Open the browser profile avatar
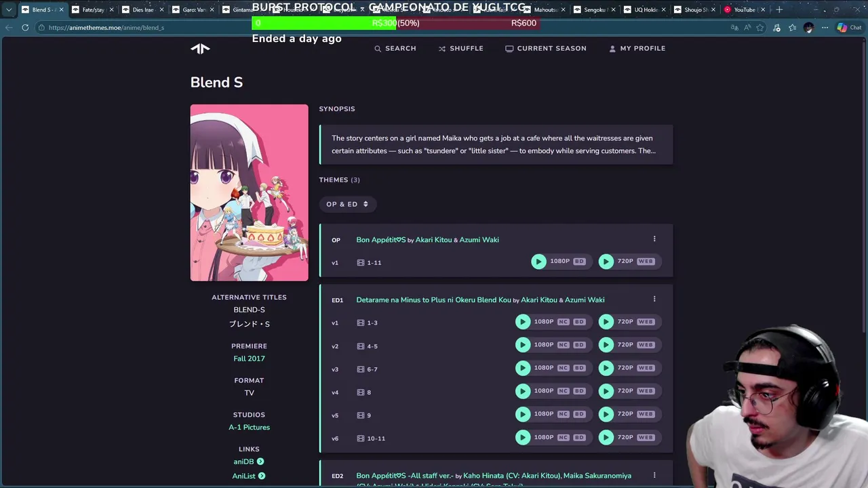The height and width of the screenshot is (488, 868). point(808,28)
